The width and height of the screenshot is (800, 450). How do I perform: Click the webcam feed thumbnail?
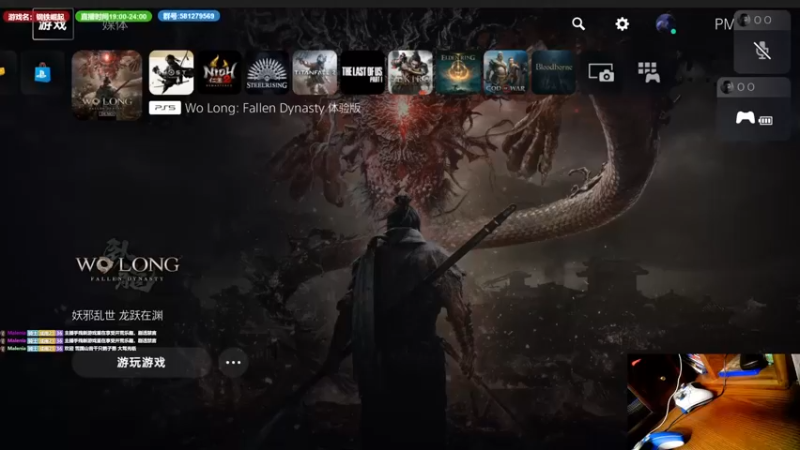pos(713,402)
